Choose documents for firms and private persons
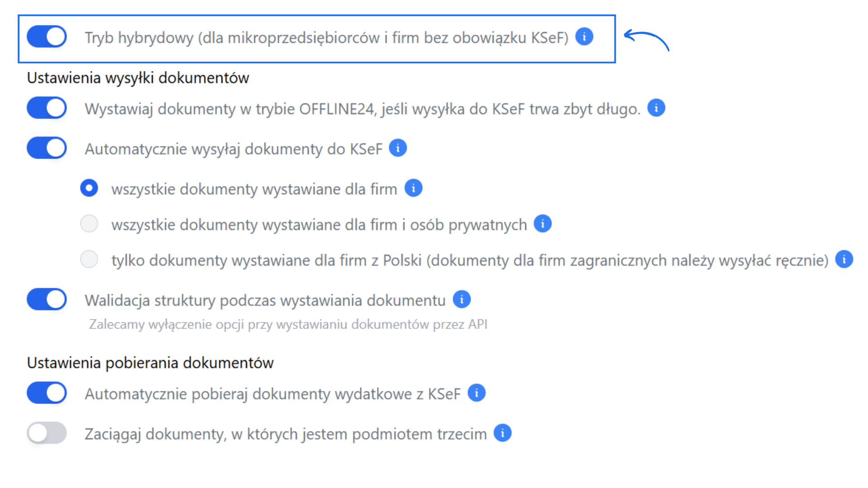 89,223
